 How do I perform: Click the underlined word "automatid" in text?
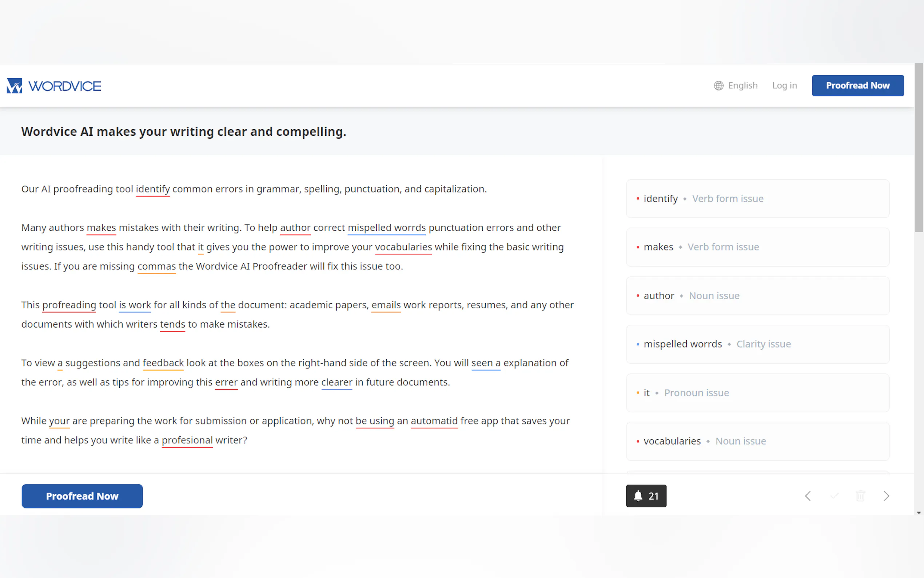tap(434, 421)
